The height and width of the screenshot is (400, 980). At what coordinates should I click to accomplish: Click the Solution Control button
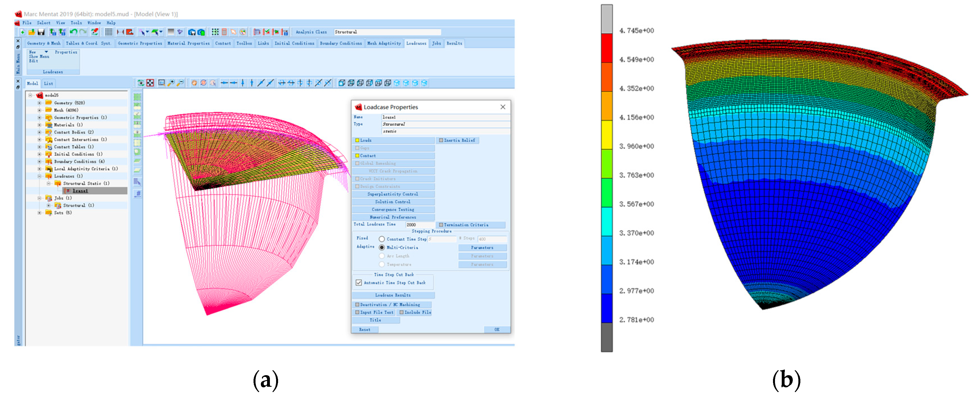(x=393, y=202)
